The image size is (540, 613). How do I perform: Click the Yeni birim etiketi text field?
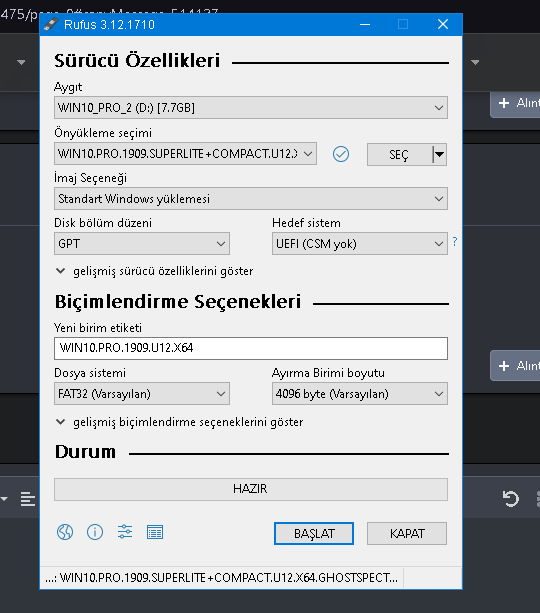click(x=251, y=348)
